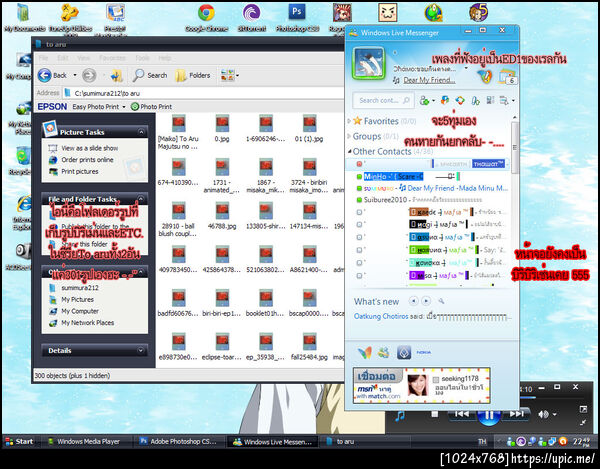Open the Back history dropdown arrow
This screenshot has height=469, width=600.
pyautogui.click(x=75, y=75)
